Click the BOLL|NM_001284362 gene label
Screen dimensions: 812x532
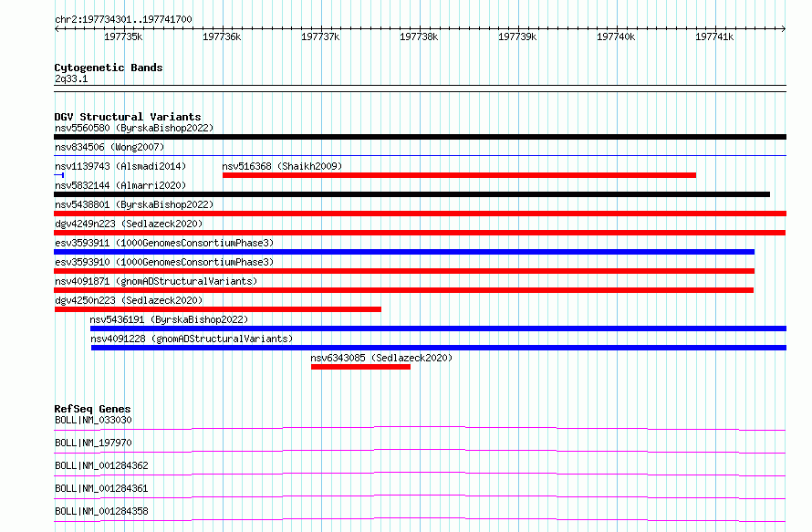tap(101, 465)
